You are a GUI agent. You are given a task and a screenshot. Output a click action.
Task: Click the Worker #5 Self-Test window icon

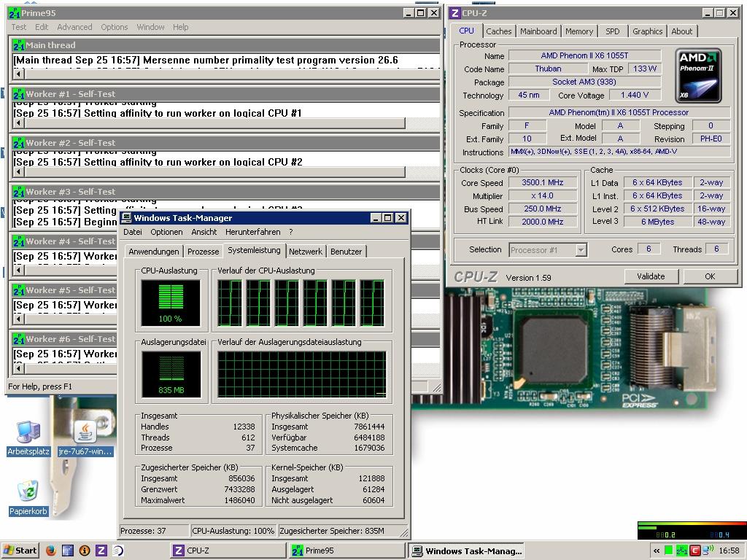click(19, 290)
